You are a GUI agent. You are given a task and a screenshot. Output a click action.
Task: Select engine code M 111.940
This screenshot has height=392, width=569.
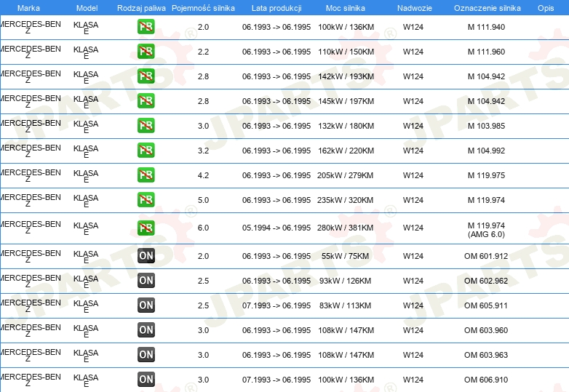(x=486, y=27)
